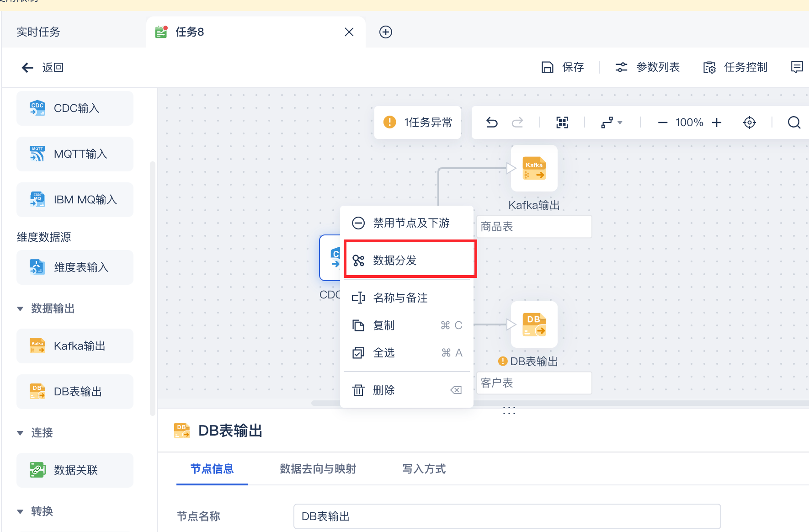Image resolution: width=809 pixels, height=532 pixels.
Task: Open connection line style dropdown
Action: (612, 122)
